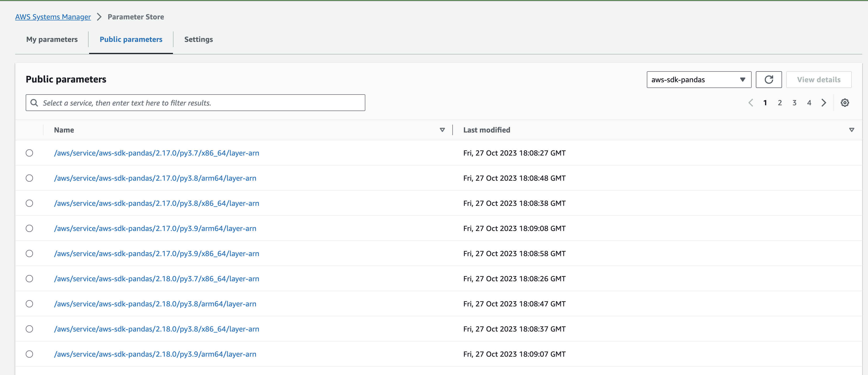
Task: Click timestamp 18:08:58 GMT cell
Action: point(514,253)
